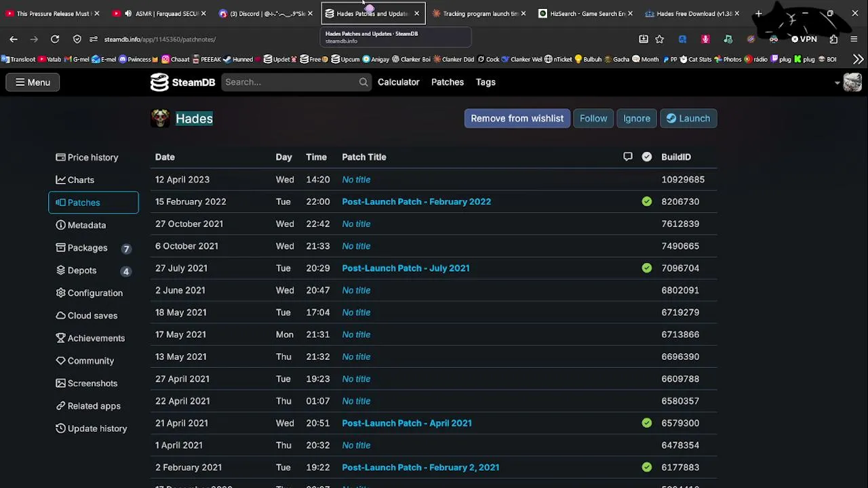Click the Hades title heading
868x488 pixels.
(x=194, y=119)
